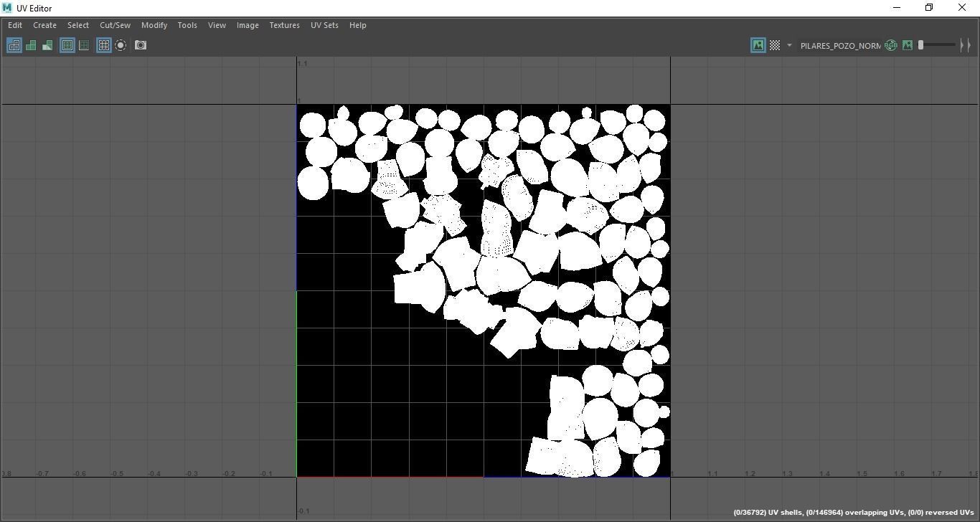This screenshot has width=980, height=522.
Task: Click the Maya icon in title bar
Action: pyautogui.click(x=7, y=8)
